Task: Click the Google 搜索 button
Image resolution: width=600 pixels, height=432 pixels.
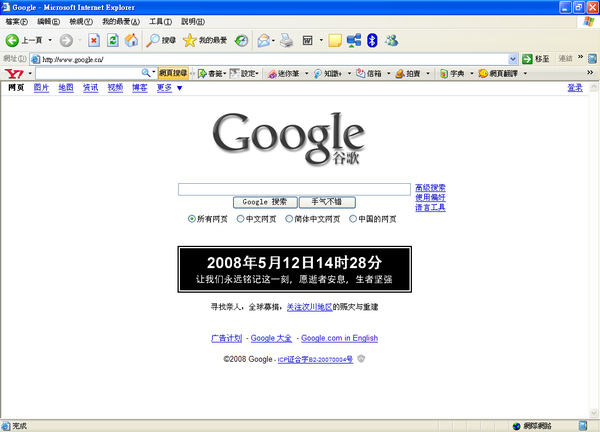Action: coord(265,202)
